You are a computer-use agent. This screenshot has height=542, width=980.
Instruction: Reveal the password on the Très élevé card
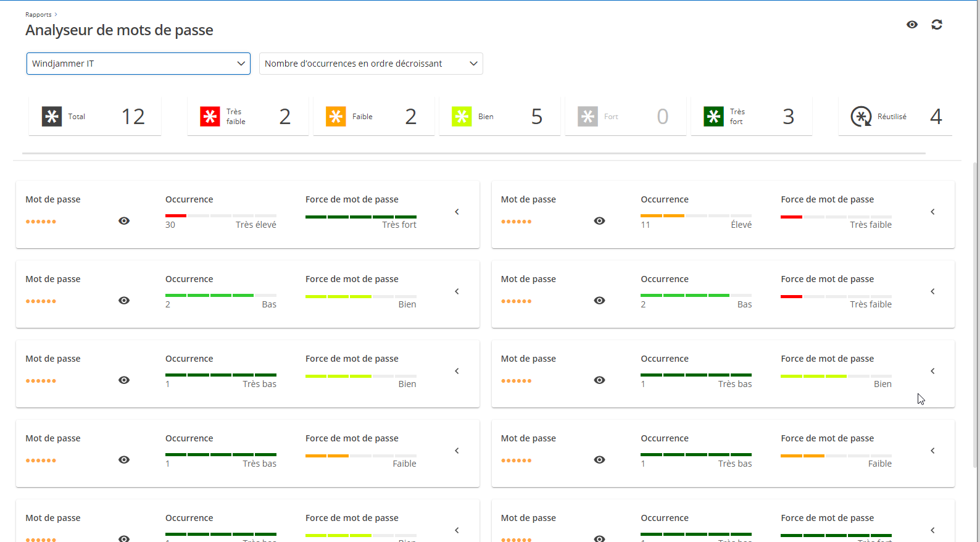[124, 221]
